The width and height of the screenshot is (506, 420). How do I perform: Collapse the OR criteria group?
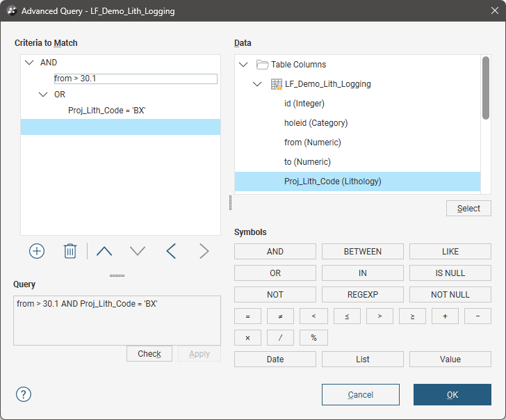(43, 95)
